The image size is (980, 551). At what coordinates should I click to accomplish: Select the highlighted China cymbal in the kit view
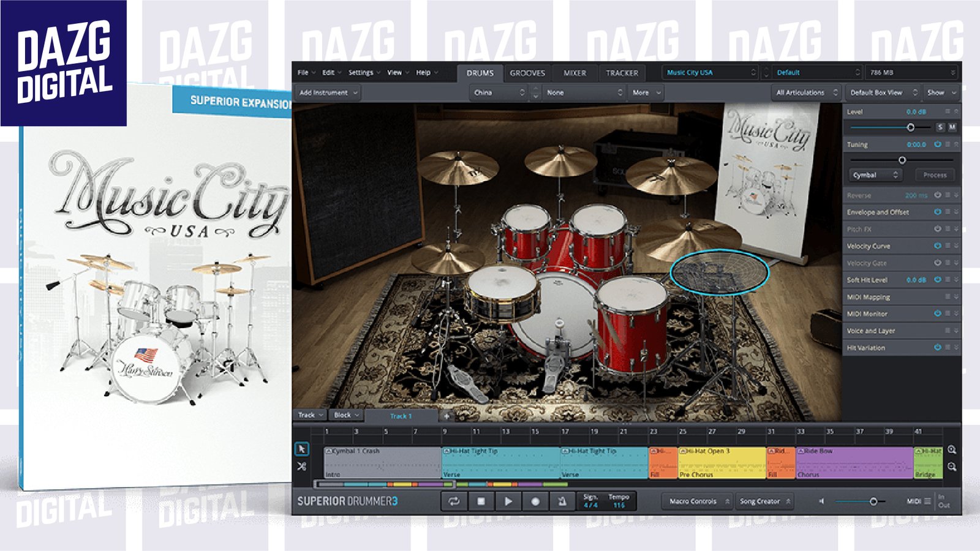[719, 272]
